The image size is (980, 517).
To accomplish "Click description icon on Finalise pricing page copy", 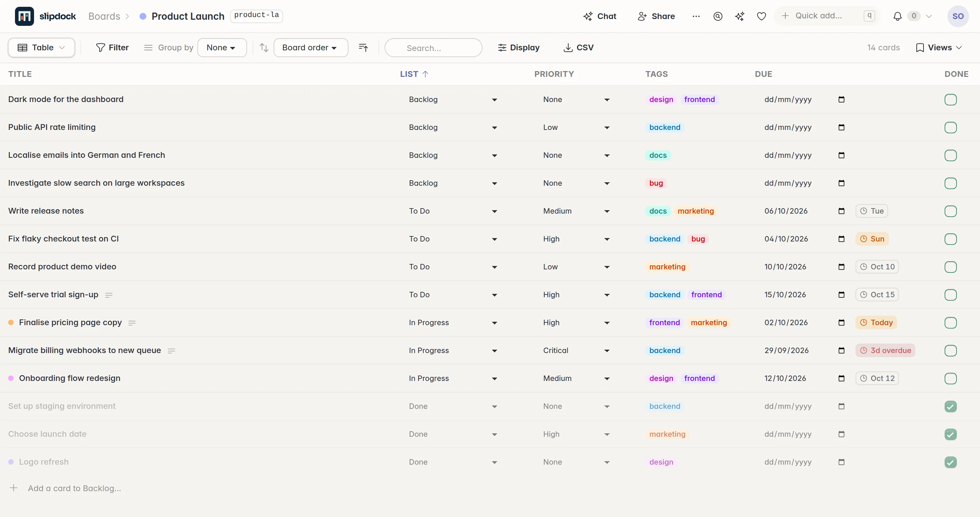I will (x=132, y=323).
